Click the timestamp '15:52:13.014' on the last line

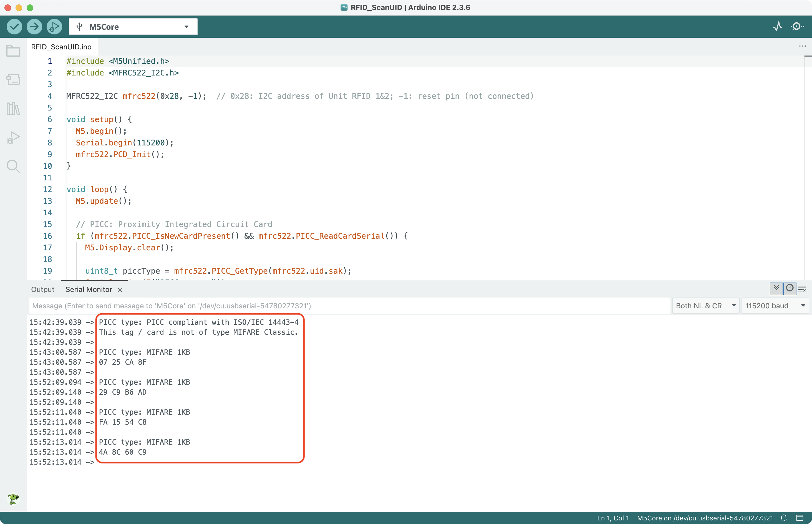(x=56, y=462)
